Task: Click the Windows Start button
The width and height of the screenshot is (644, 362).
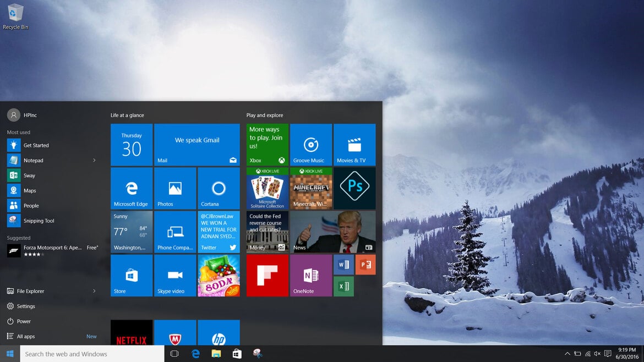Action: [x=10, y=354]
